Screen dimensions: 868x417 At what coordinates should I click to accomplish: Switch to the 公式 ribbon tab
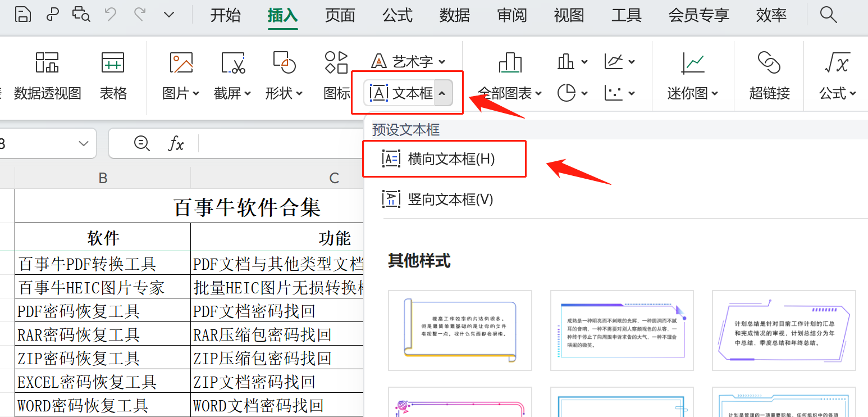[x=398, y=15]
